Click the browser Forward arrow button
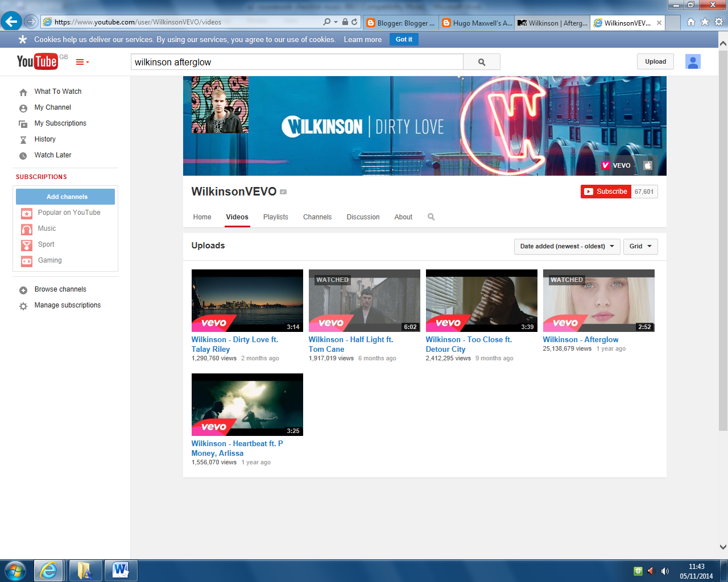The width and height of the screenshot is (728, 582). click(x=31, y=22)
